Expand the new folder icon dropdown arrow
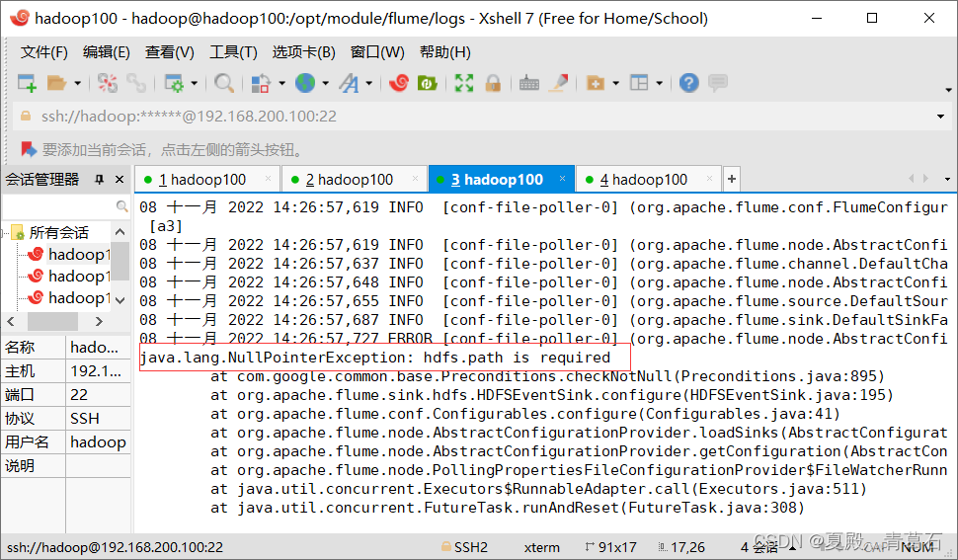 tap(615, 83)
